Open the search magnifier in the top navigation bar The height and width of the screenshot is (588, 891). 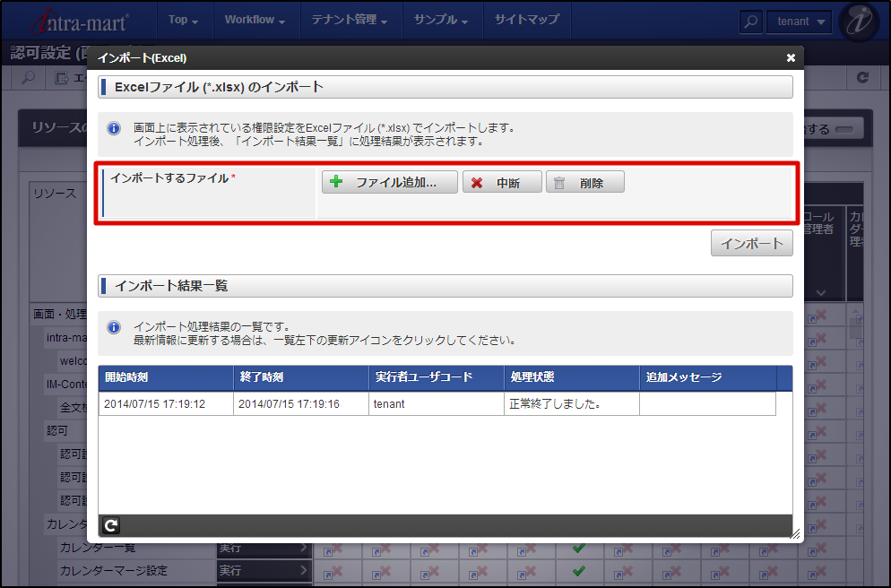[751, 22]
